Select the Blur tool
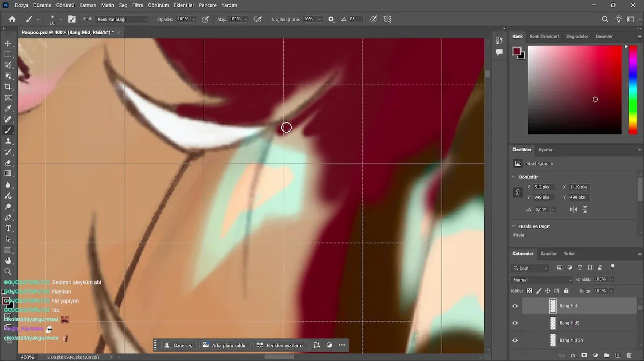Viewport: 644px width, 361px height. pyautogui.click(x=8, y=185)
